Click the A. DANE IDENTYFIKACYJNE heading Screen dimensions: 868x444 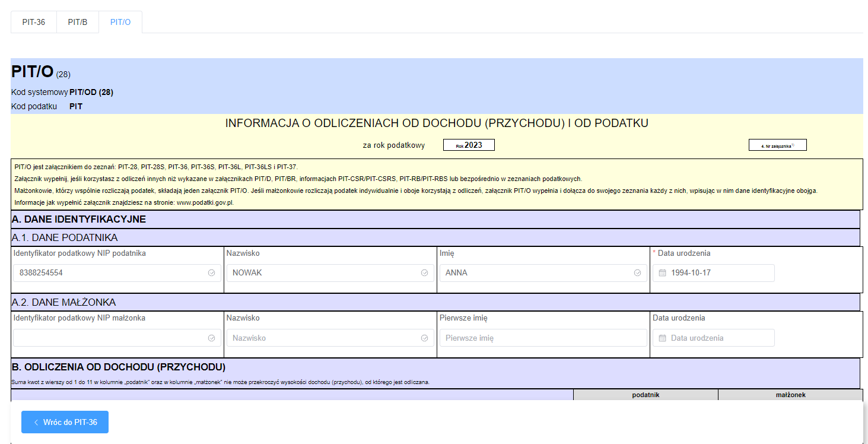(79, 219)
